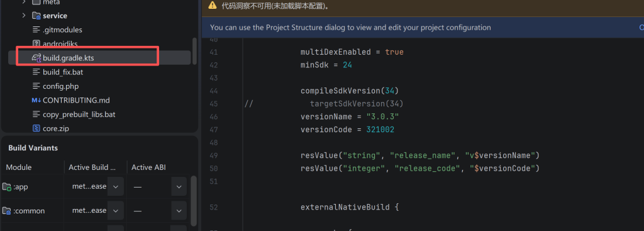Click the :app module icon
Viewport: 644px width, 231px height.
(x=6, y=187)
